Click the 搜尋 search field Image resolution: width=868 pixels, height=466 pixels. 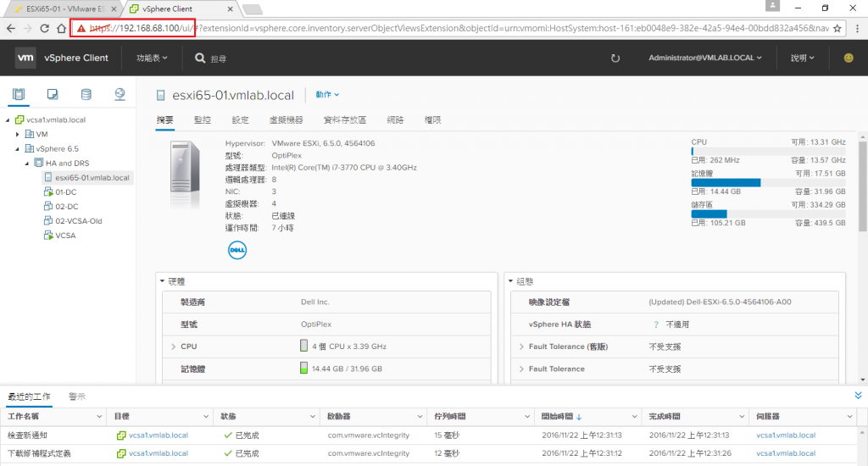[x=218, y=58]
